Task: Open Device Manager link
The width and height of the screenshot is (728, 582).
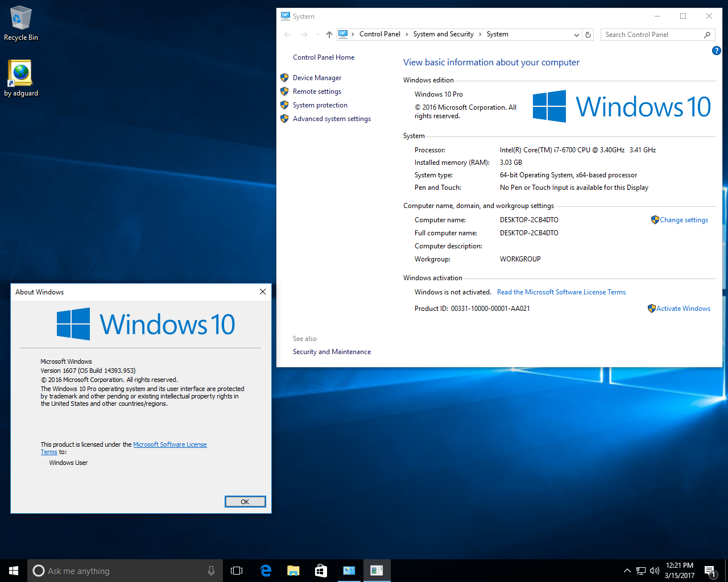Action: pos(317,78)
